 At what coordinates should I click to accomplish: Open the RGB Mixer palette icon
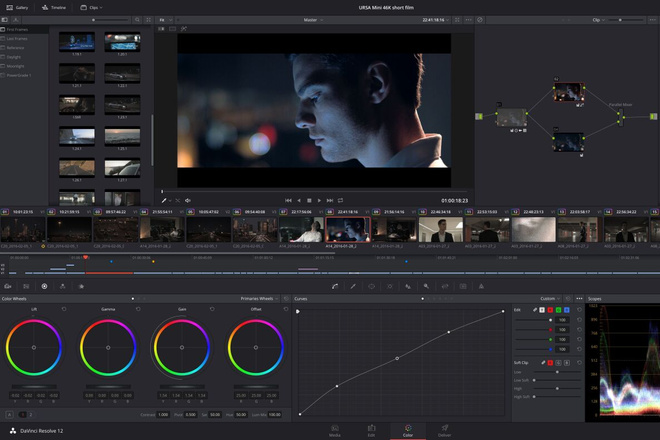point(63,286)
